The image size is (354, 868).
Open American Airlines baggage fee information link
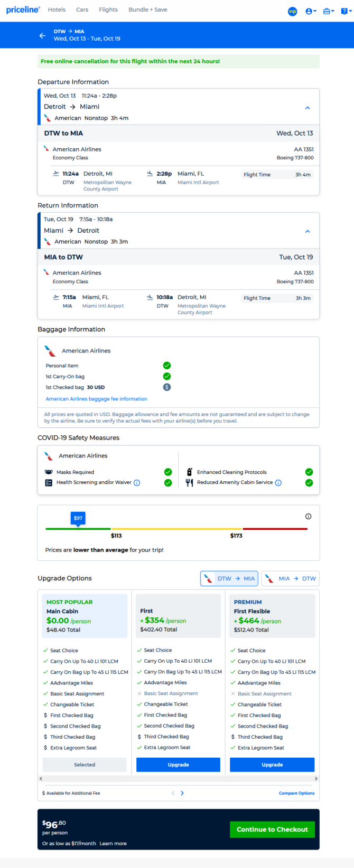click(x=97, y=399)
